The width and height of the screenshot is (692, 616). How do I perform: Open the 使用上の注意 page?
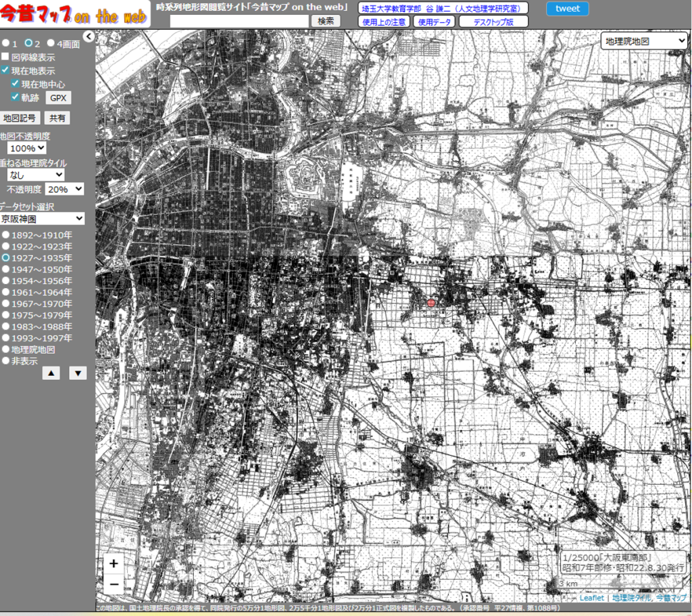pyautogui.click(x=383, y=22)
